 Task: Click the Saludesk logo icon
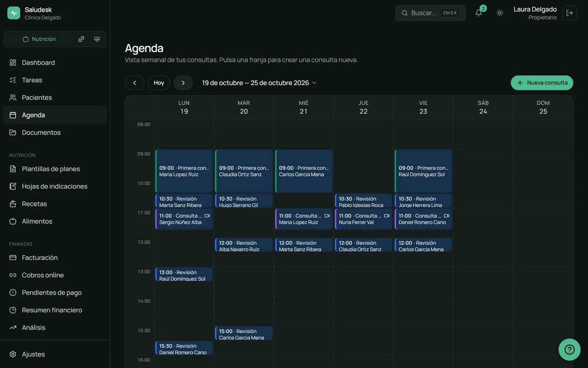[14, 13]
